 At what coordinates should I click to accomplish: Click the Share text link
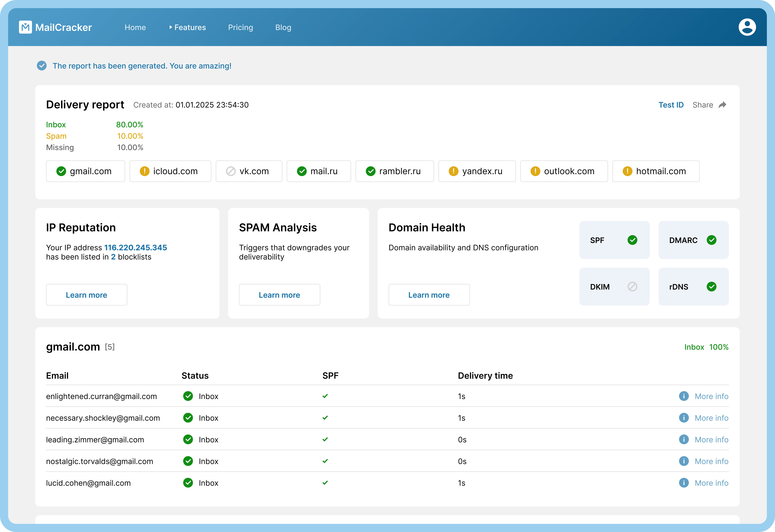point(703,105)
